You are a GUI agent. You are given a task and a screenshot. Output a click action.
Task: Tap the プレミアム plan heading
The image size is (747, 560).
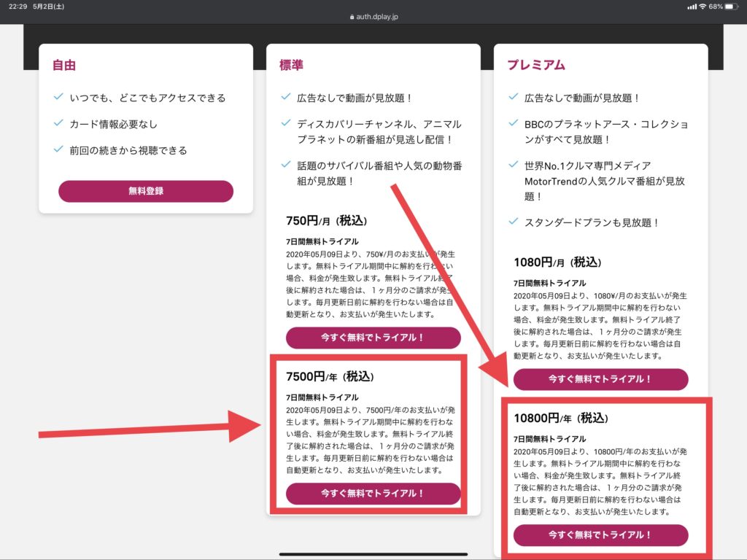click(x=536, y=65)
